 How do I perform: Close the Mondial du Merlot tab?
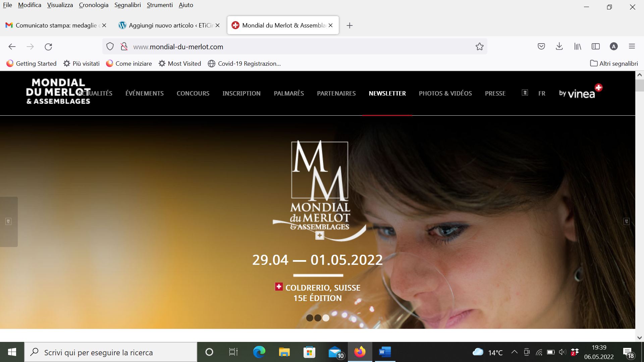click(x=331, y=25)
